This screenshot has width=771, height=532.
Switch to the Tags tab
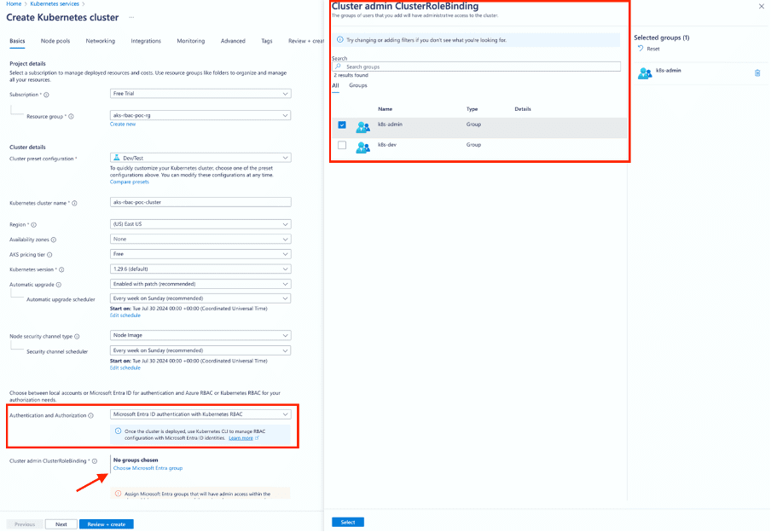tap(266, 41)
